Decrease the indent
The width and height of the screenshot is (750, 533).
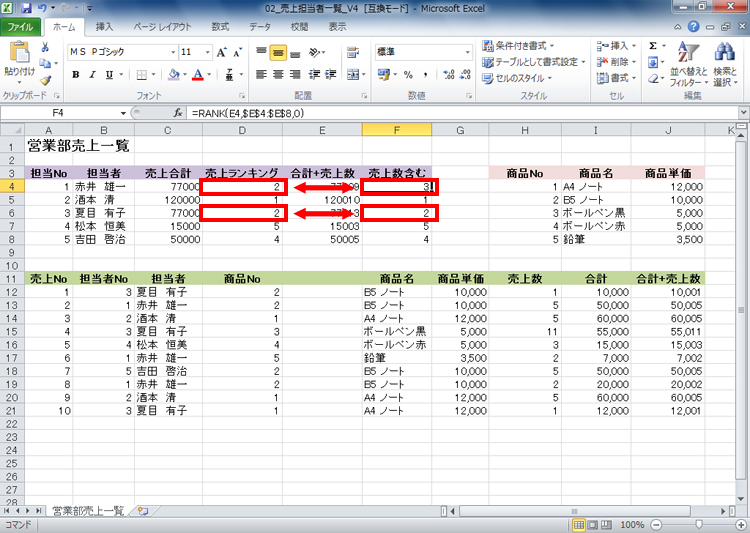314,74
